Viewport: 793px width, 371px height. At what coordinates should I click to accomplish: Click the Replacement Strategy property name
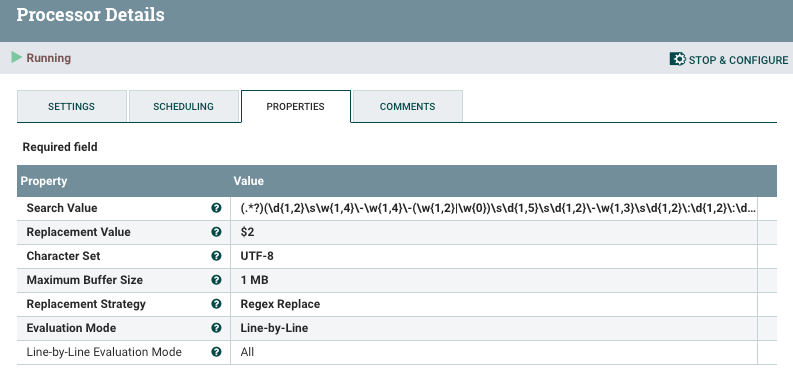pos(86,304)
